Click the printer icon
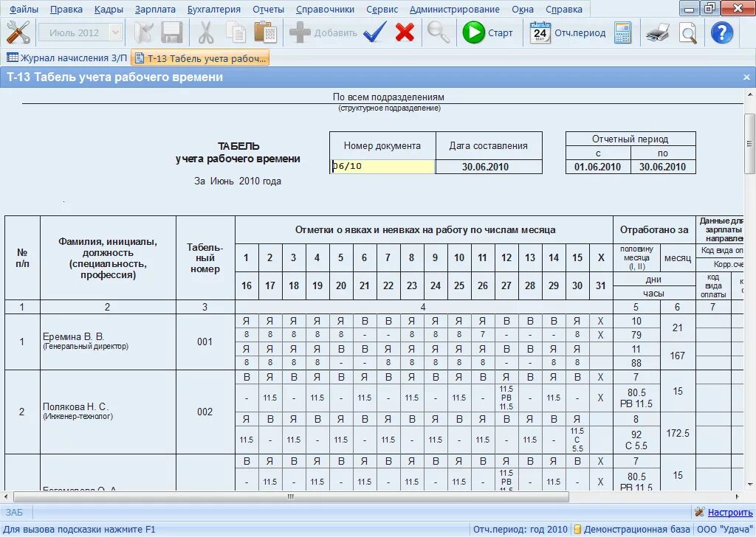 click(658, 32)
